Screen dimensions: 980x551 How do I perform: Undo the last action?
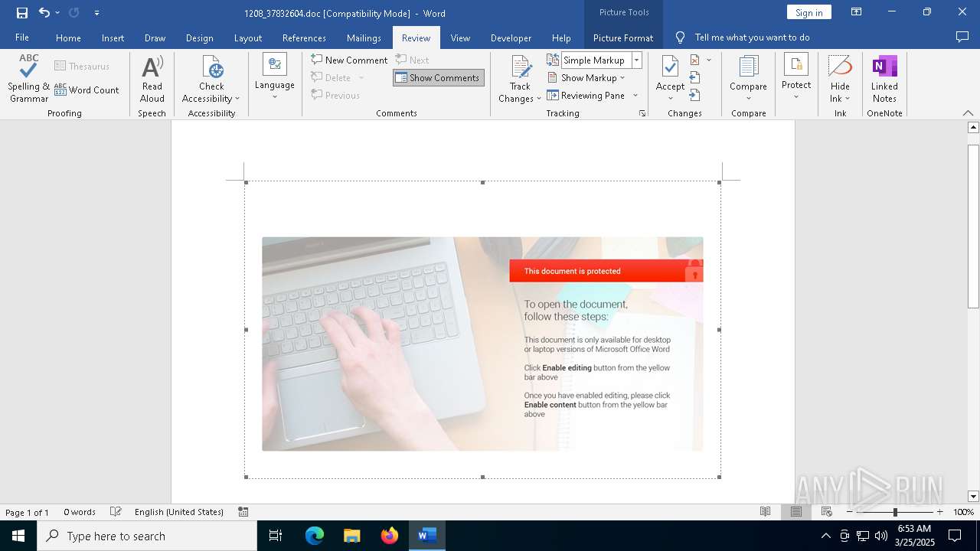click(x=44, y=13)
